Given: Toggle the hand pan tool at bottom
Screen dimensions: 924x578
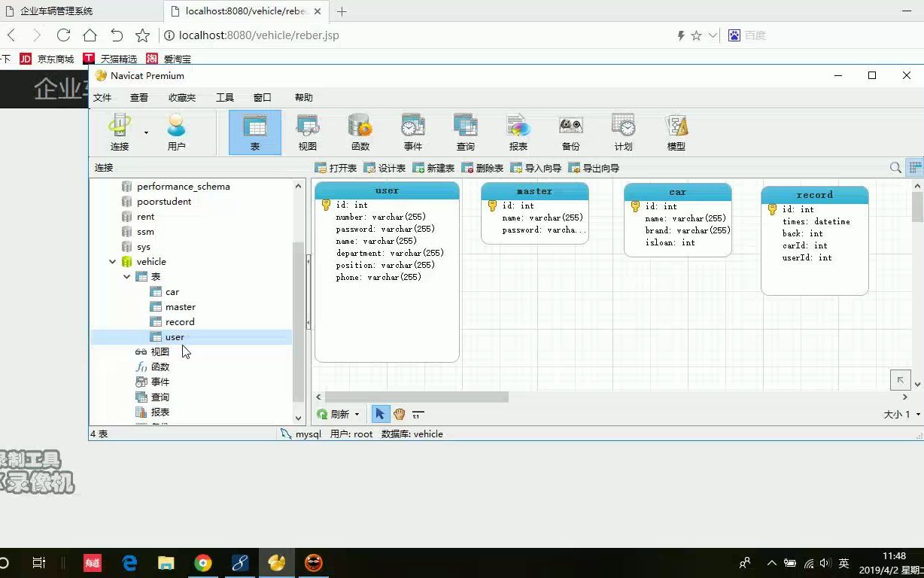Looking at the screenshot, I should coord(399,413).
